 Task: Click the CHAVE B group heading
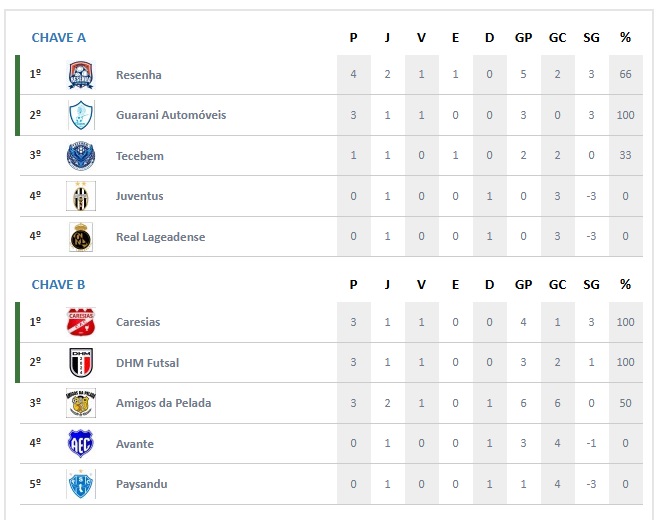coord(58,284)
